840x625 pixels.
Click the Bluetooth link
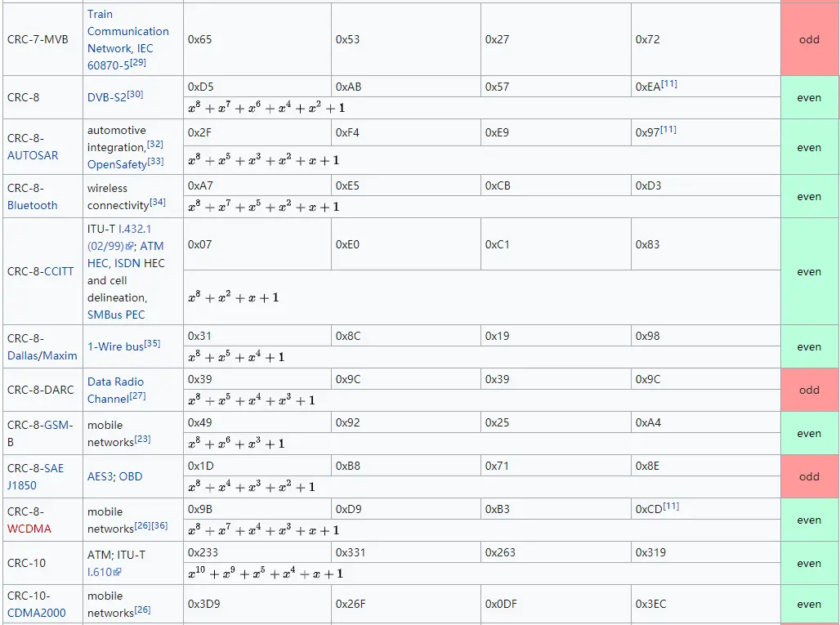[x=33, y=205]
